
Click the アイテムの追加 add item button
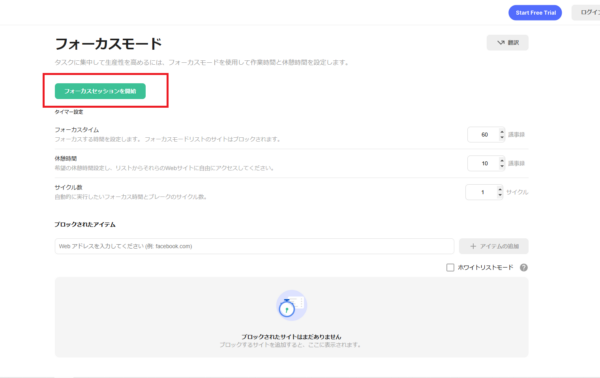click(x=494, y=246)
